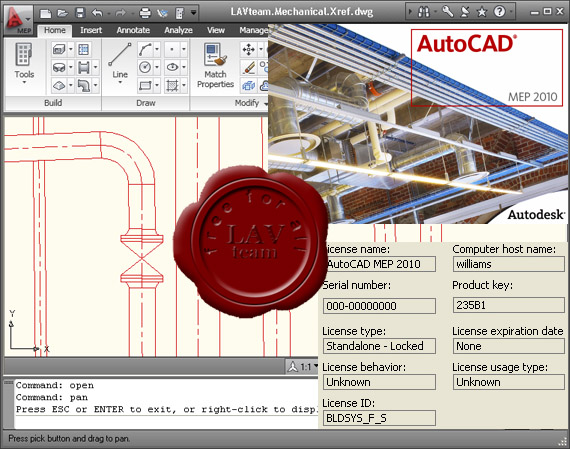This screenshot has width=570, height=449.
Task: Expand the Tools button dropdown arrow
Action: (x=24, y=83)
